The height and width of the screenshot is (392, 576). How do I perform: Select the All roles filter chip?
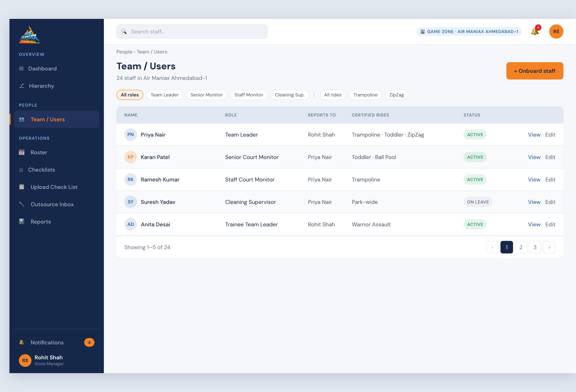[130, 95]
